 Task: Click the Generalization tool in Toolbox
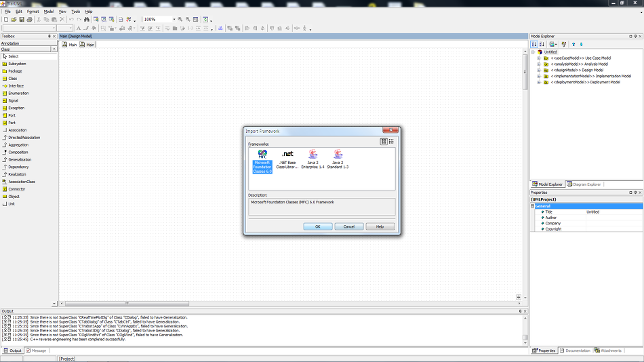pos(20,159)
